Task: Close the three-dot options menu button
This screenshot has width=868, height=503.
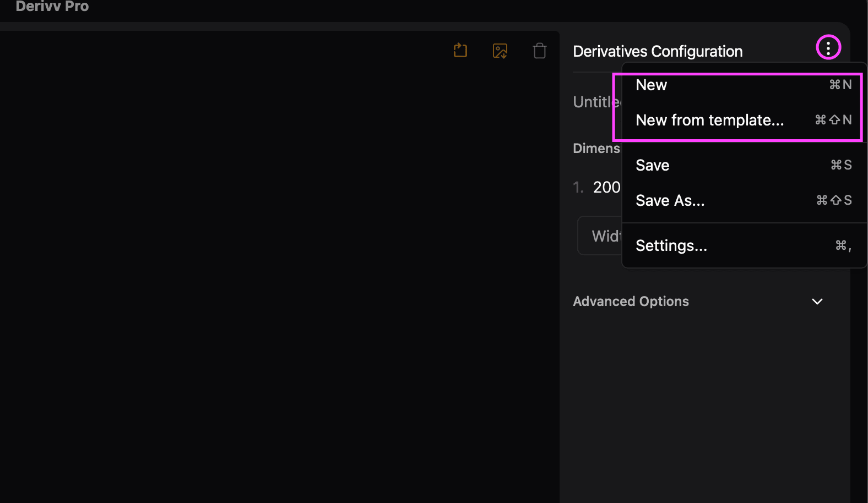Action: pyautogui.click(x=828, y=48)
